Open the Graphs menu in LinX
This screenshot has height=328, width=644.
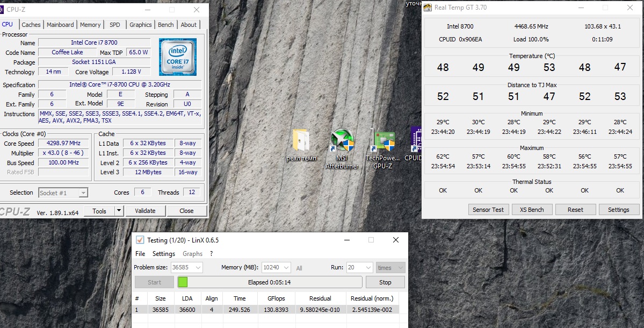[x=193, y=254]
